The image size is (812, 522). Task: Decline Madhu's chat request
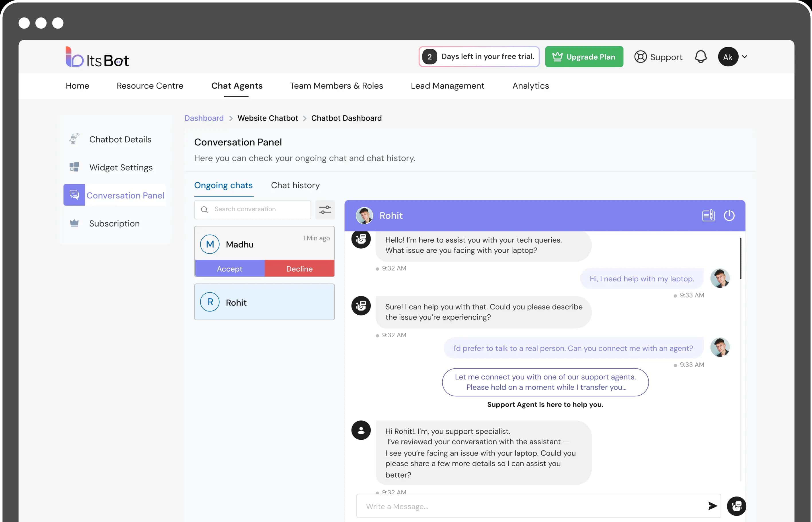click(299, 269)
